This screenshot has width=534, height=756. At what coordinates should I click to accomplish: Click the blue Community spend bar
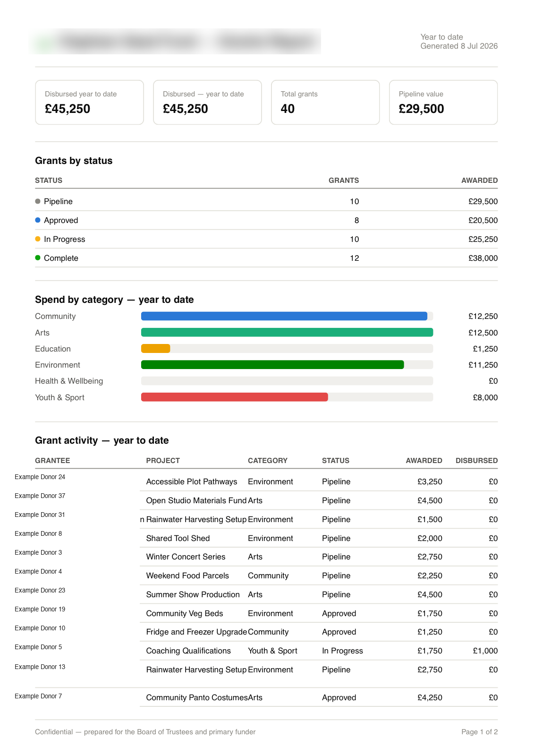point(284,316)
